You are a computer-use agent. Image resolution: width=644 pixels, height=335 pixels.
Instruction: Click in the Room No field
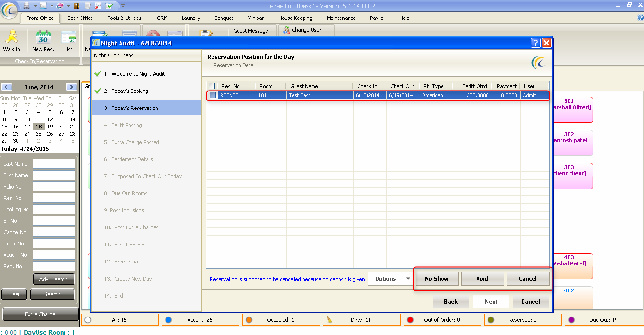click(54, 244)
